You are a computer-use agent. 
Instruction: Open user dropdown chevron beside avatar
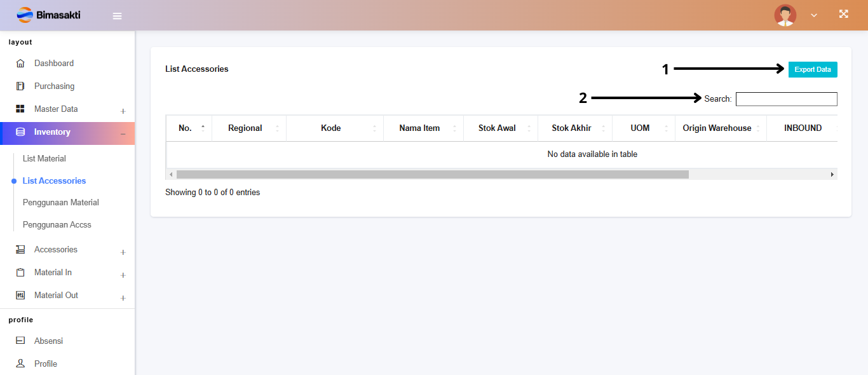(814, 15)
